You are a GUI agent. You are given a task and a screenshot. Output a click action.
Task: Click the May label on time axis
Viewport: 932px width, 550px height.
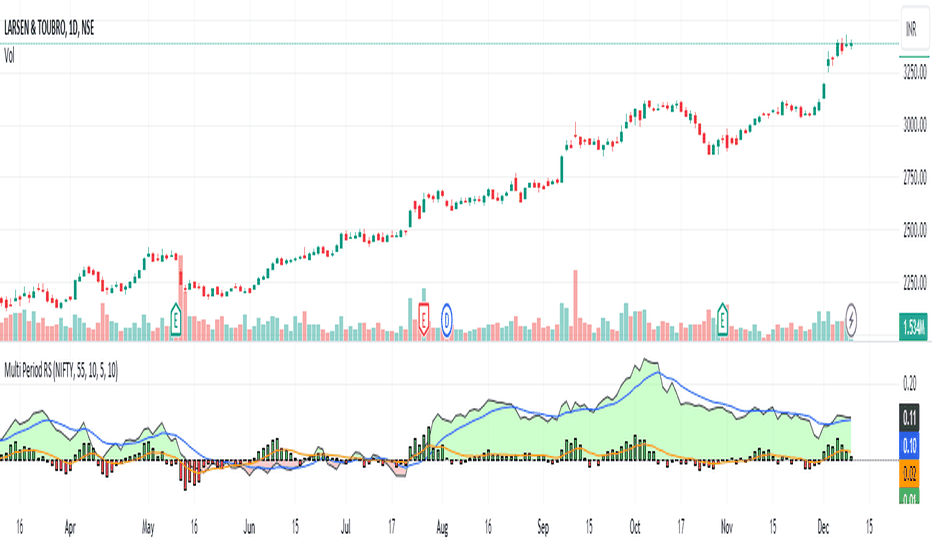tap(148, 527)
